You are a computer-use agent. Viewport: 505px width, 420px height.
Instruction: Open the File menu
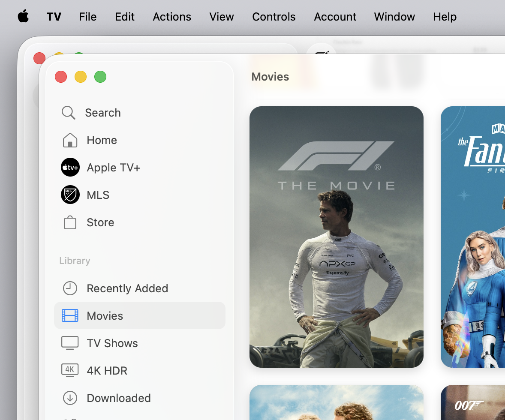click(x=87, y=17)
